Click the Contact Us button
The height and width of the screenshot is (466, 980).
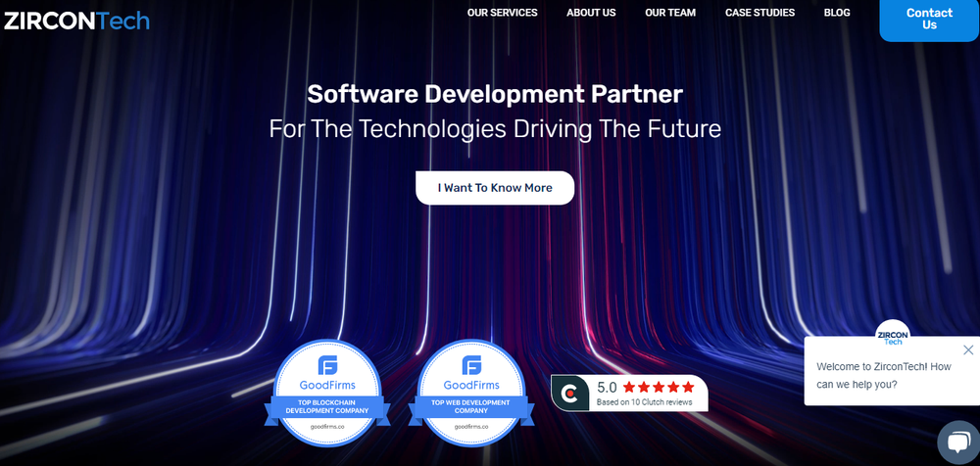pyautogui.click(x=929, y=19)
